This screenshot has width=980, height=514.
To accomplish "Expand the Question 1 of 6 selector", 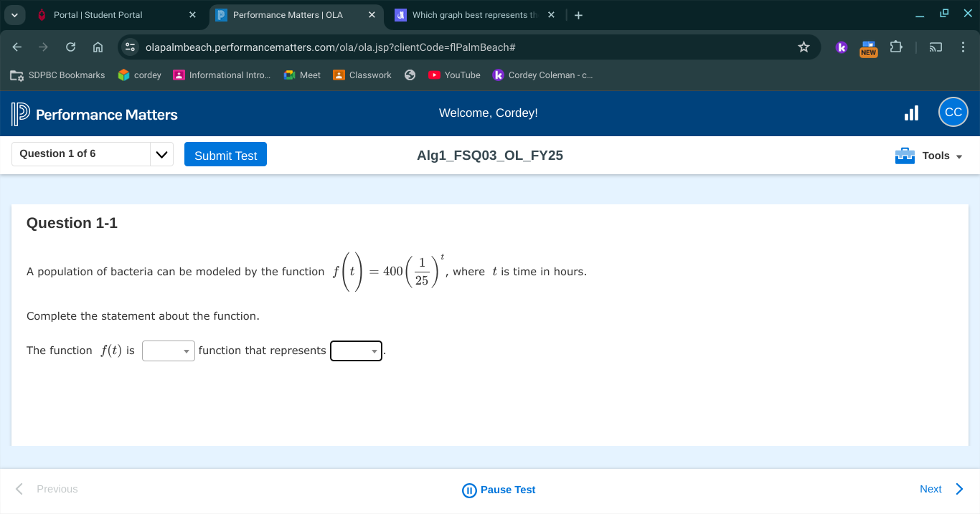I will coord(93,154).
